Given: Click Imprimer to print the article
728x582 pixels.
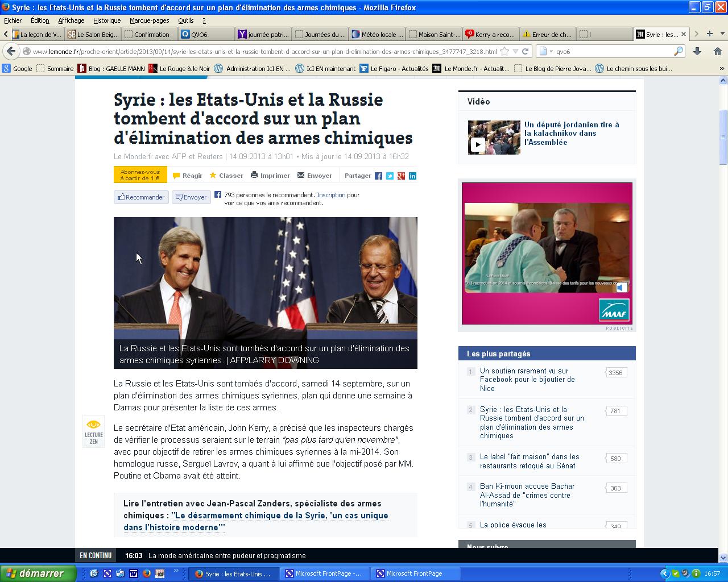Looking at the screenshot, I should point(270,176).
